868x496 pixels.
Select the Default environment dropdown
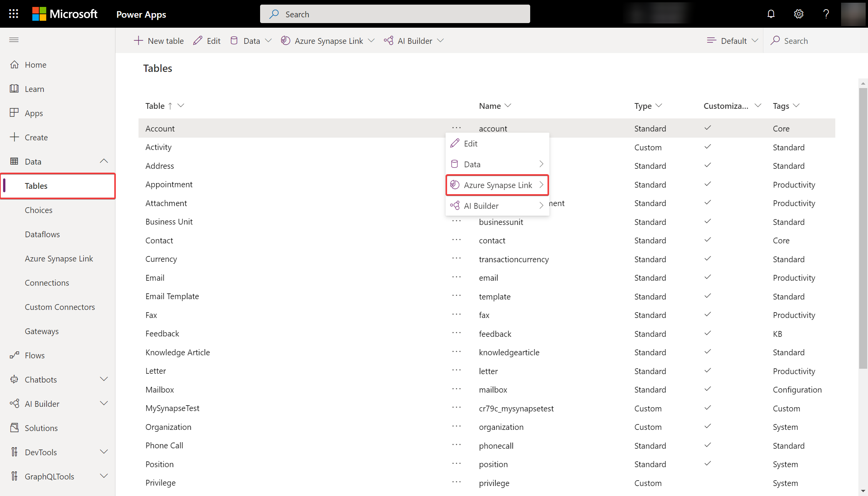732,40
